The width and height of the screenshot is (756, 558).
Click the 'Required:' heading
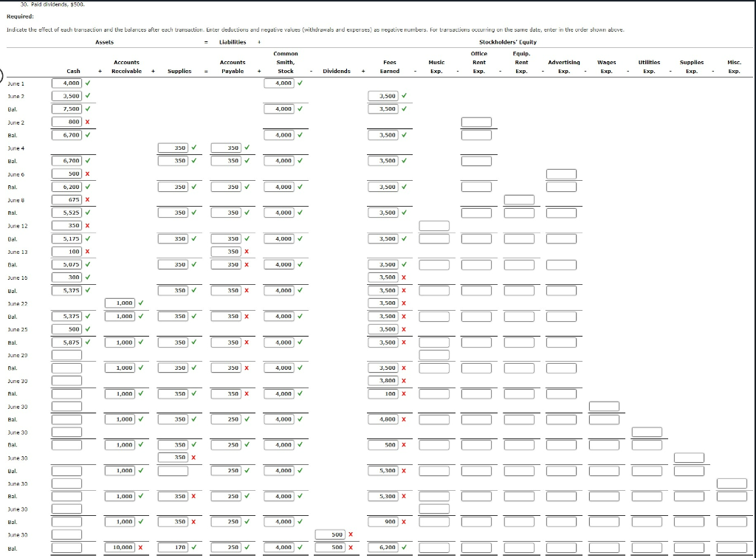coord(20,16)
